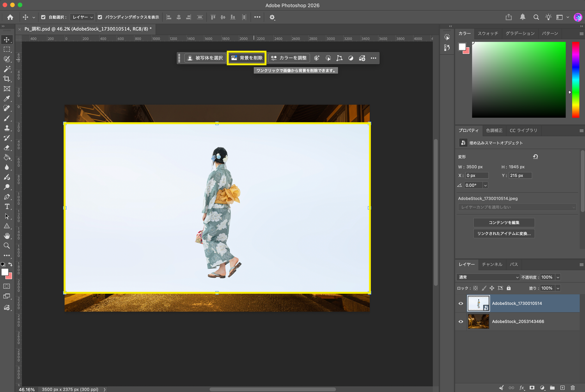Activate the Clone Stamp tool
This screenshot has width=585, height=392.
click(7, 128)
